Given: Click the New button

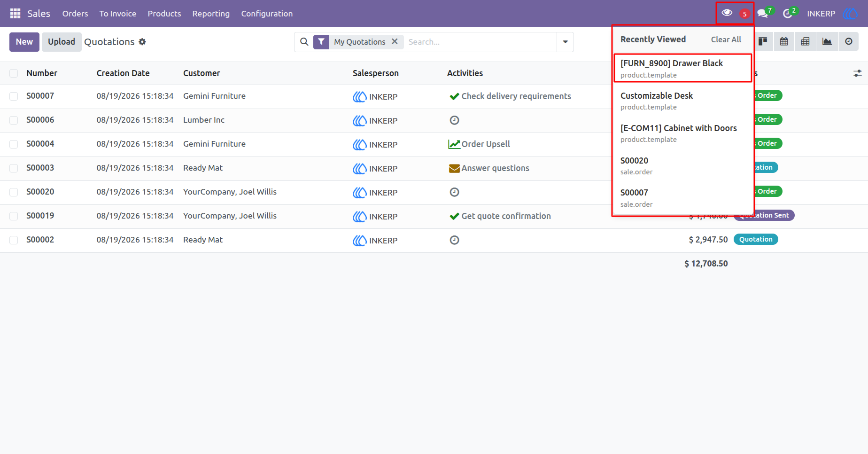Looking at the screenshot, I should (x=24, y=42).
